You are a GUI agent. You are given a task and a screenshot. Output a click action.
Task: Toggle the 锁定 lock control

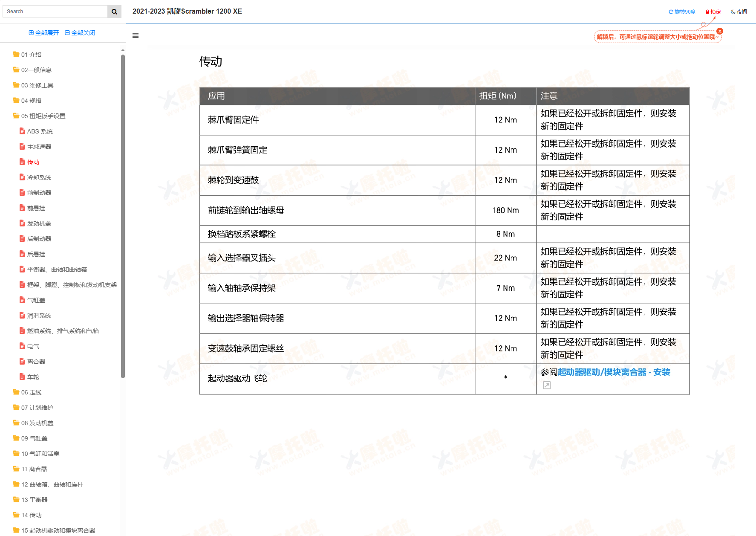[713, 12]
